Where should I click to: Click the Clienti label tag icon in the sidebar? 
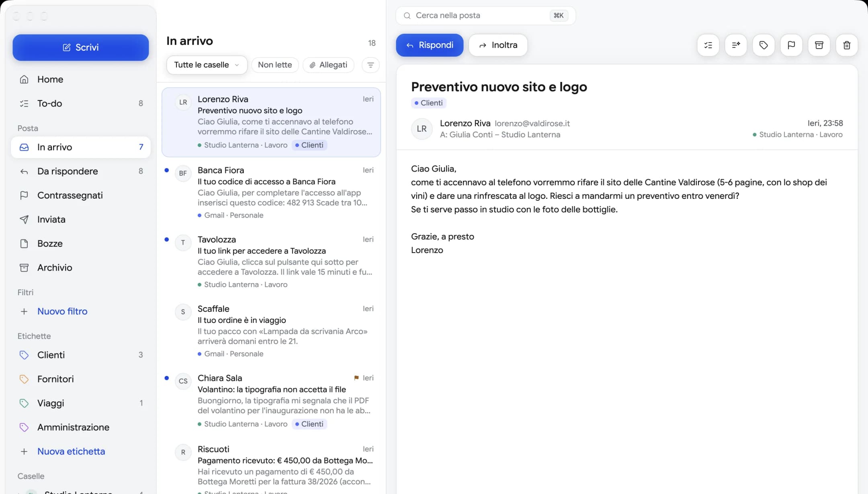tap(24, 355)
